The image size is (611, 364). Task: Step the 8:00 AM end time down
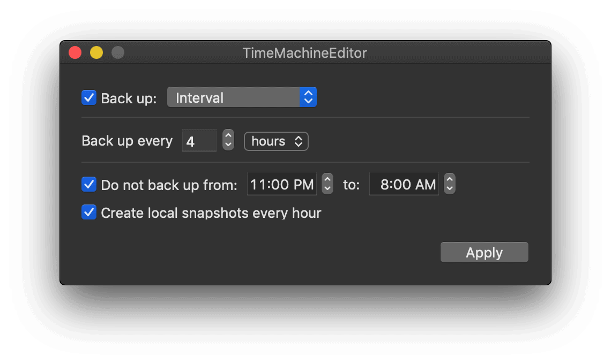pyautogui.click(x=450, y=189)
